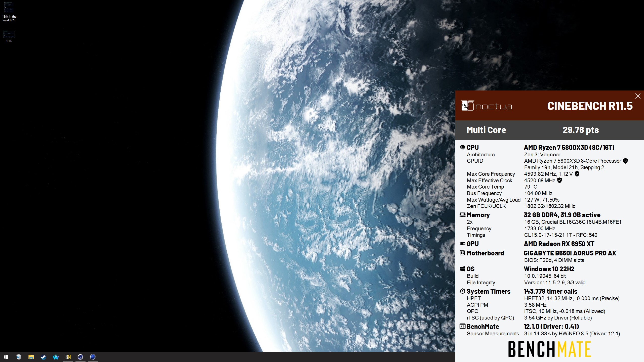Click 'AMD Ryzen 7 5800X3D (8C/16T)' heading
The image size is (644, 362).
point(569,148)
